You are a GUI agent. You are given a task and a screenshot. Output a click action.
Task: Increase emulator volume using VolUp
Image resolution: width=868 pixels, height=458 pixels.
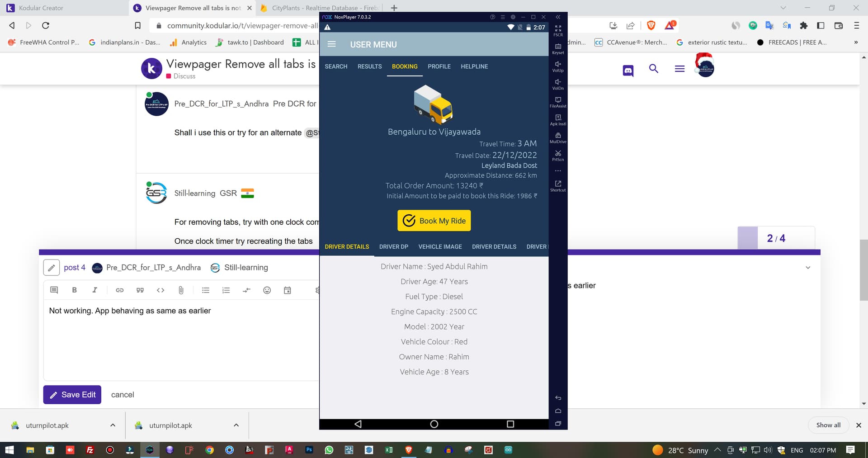(x=557, y=66)
